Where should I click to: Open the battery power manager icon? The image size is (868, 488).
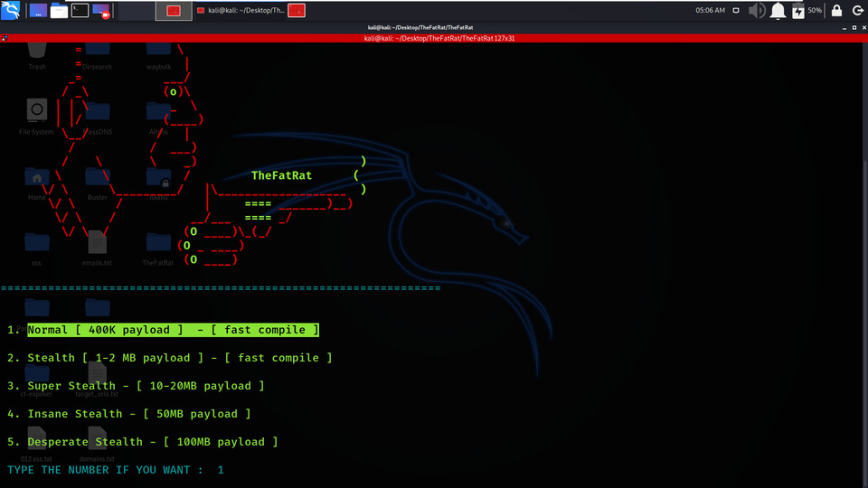click(x=797, y=11)
